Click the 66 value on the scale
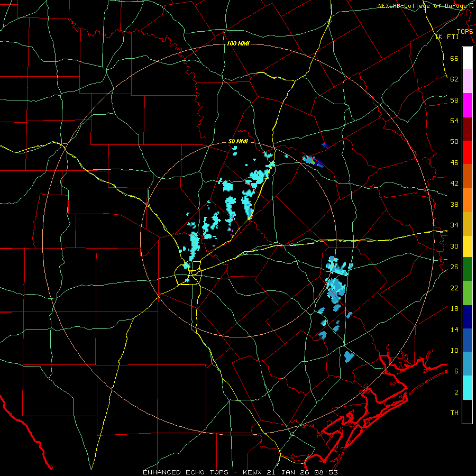 pos(454,58)
